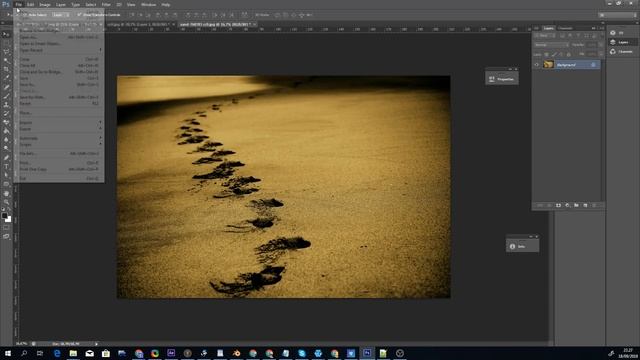Open the Filter menu

pyautogui.click(x=106, y=4)
